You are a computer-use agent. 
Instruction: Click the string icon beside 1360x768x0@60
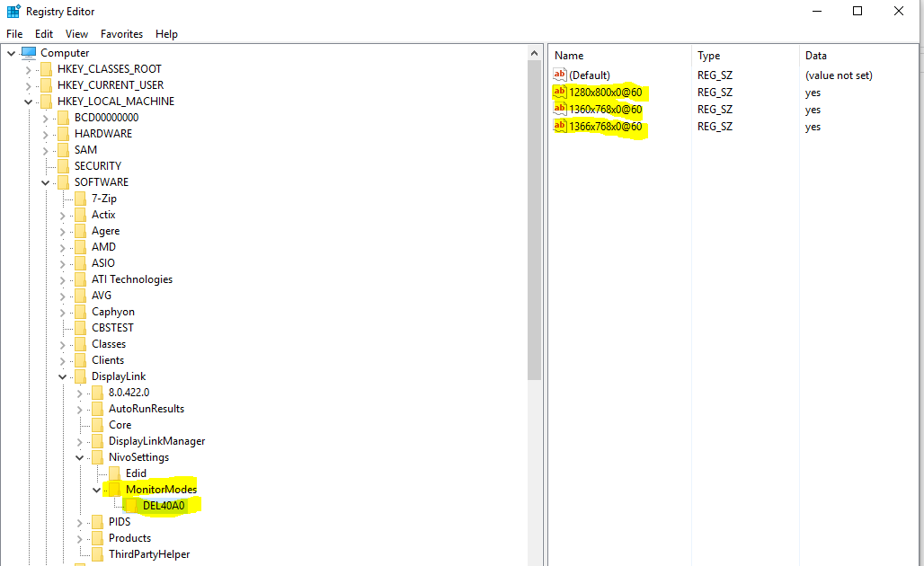(x=560, y=110)
